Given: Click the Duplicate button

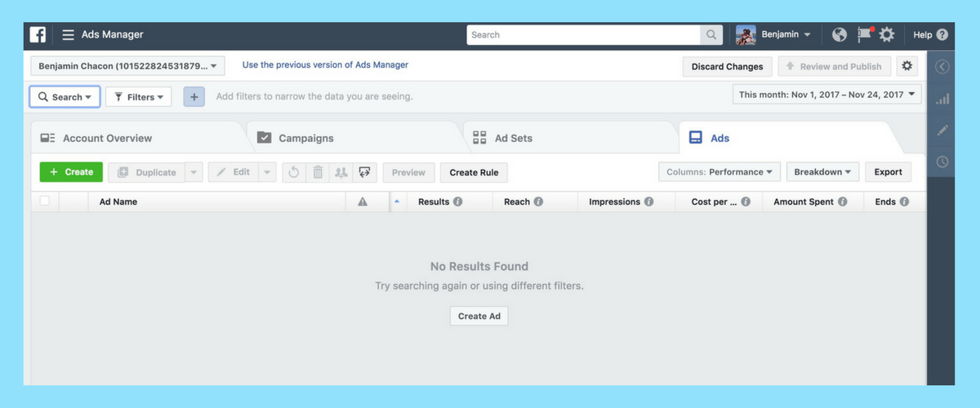Looking at the screenshot, I should (146, 172).
